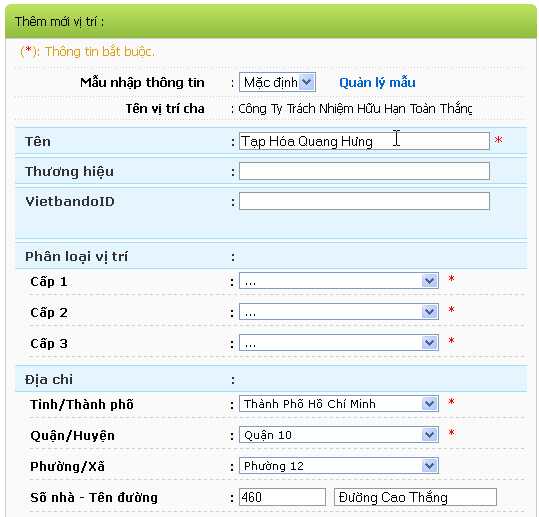This screenshot has width=539, height=517.
Task: Click the house number field with 460
Action: [x=282, y=497]
